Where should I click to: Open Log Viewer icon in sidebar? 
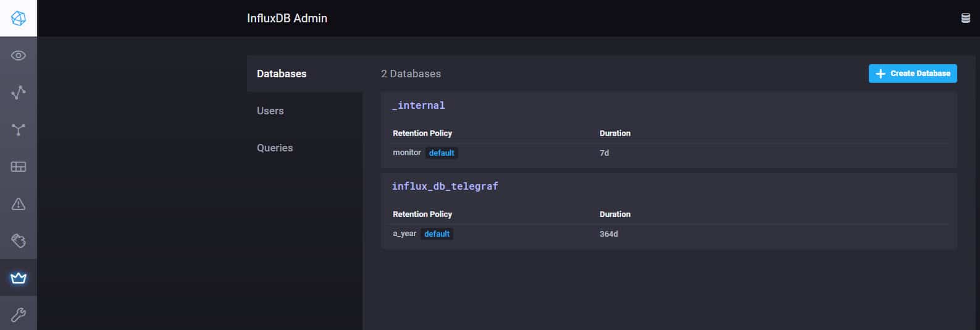tap(19, 241)
